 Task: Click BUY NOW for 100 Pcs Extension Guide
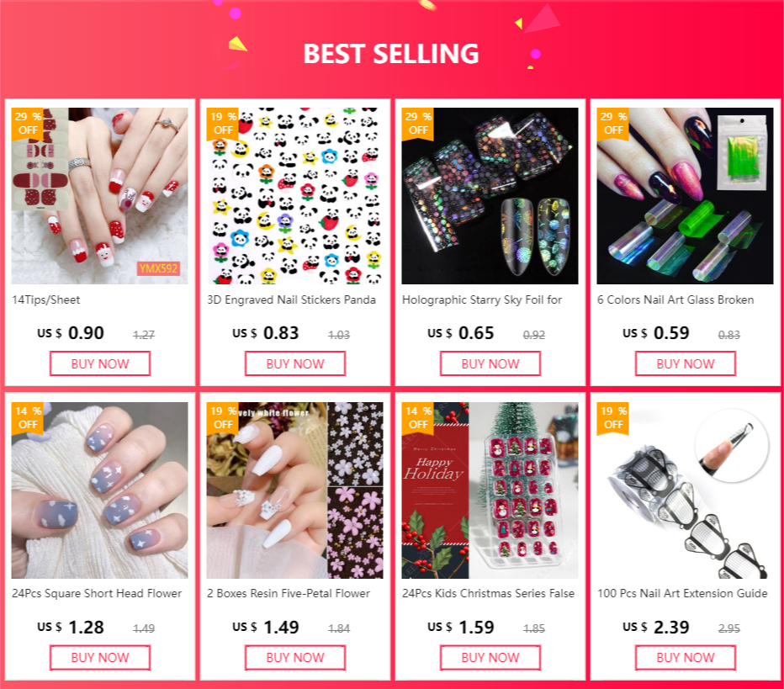(x=685, y=658)
